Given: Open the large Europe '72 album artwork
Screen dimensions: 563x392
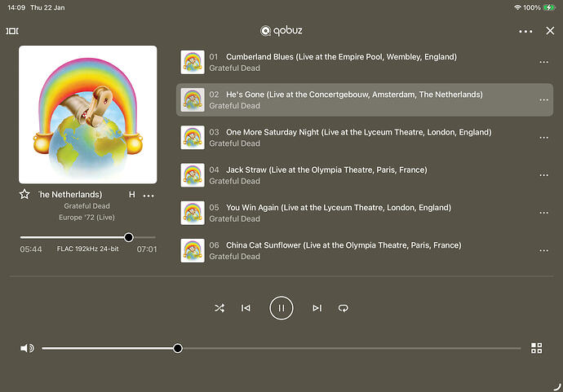Looking at the screenshot, I should (88, 114).
